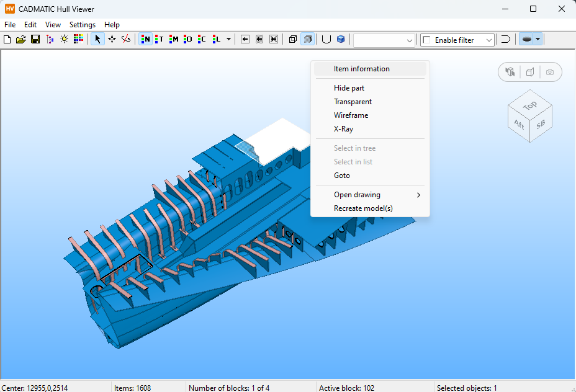Screen dimensions: 576x392
Task: Click the Top face of view cube
Action: 529,105
